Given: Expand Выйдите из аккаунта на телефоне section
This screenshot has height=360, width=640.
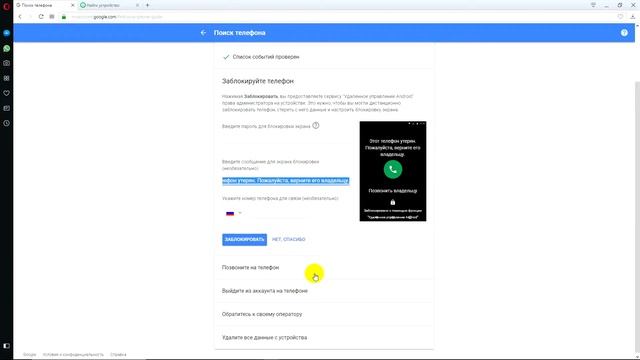Looking at the screenshot, I should point(324,291).
